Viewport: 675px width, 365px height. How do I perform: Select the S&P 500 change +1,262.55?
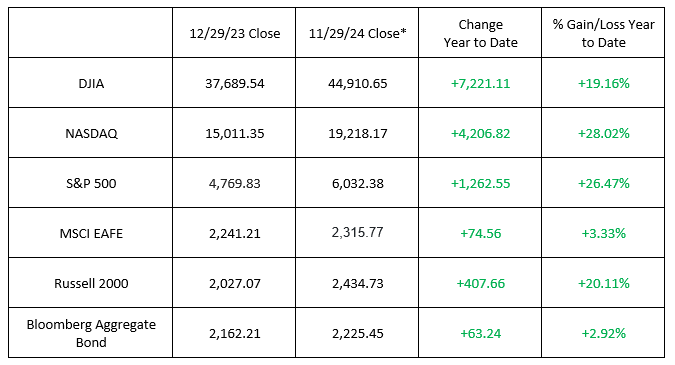click(x=480, y=183)
